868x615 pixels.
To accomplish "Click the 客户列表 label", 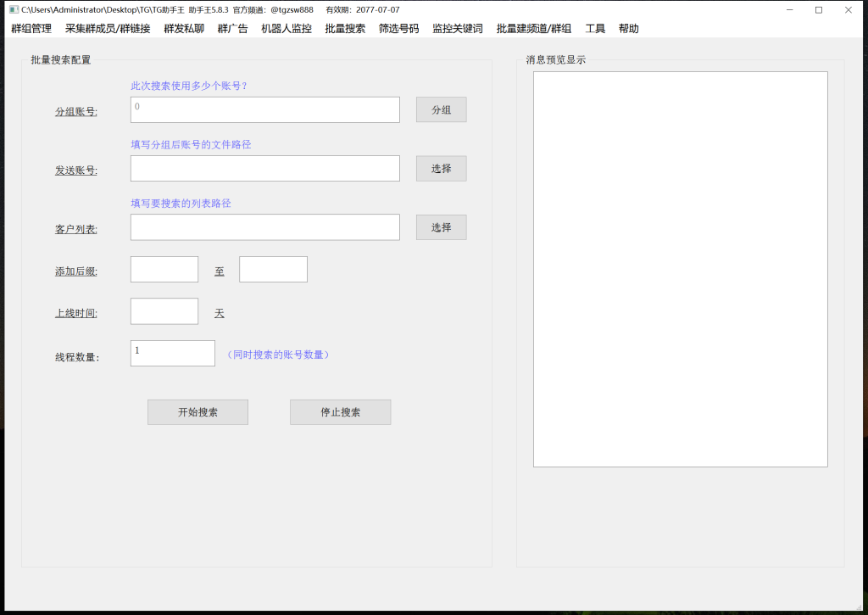I will pyautogui.click(x=76, y=229).
